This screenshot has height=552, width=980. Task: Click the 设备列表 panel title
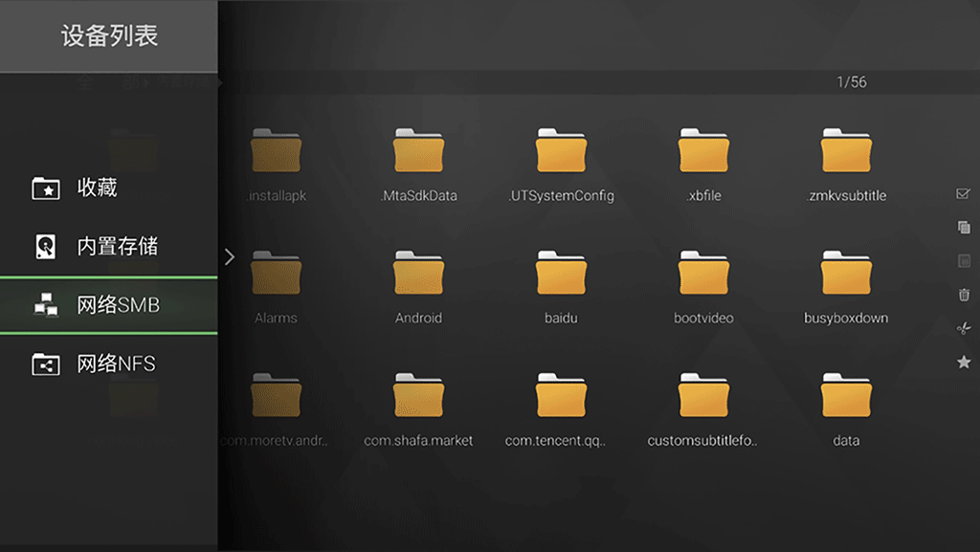click(109, 35)
